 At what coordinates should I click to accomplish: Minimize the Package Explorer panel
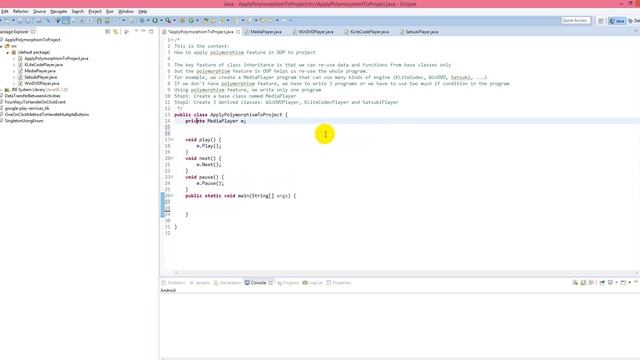[x=143, y=31]
